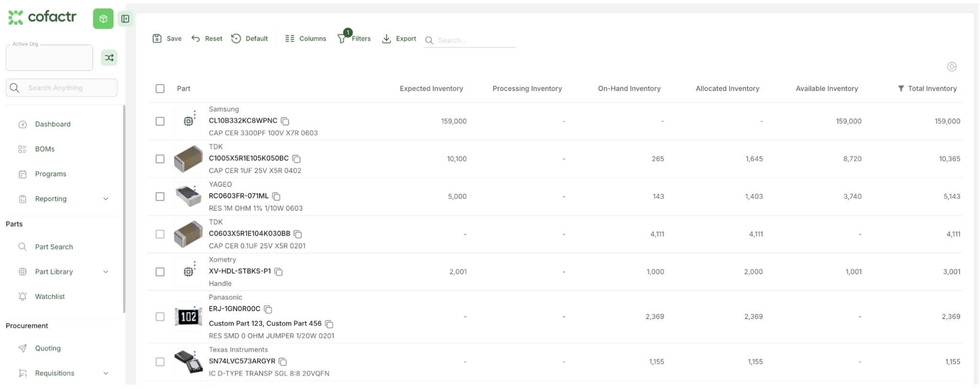Navigate to Part Search
The image size is (980, 389).
click(54, 247)
